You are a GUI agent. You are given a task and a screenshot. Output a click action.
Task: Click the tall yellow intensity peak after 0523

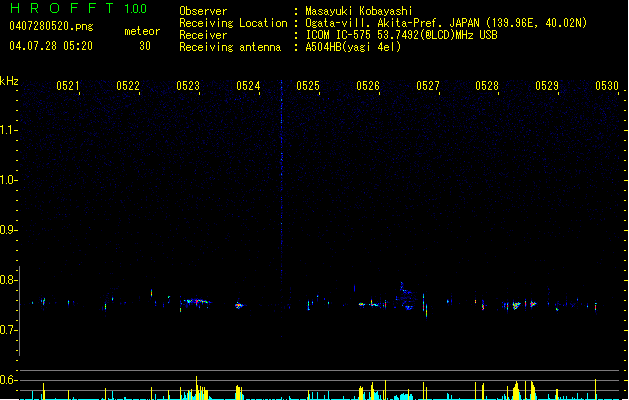(x=197, y=387)
